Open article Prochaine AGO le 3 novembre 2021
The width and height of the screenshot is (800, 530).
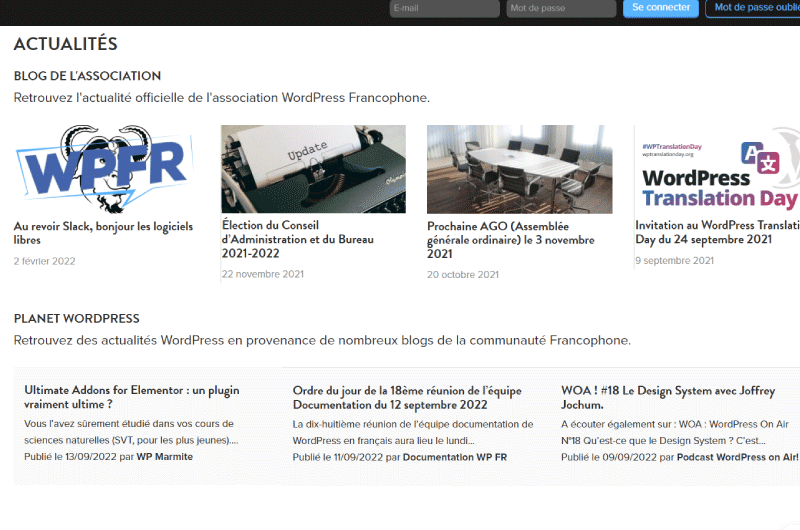(511, 240)
